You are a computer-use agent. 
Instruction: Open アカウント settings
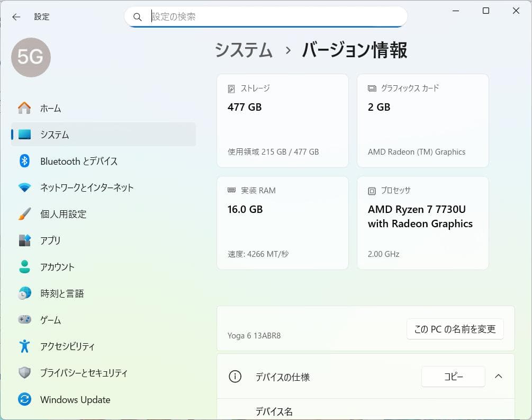tap(57, 267)
